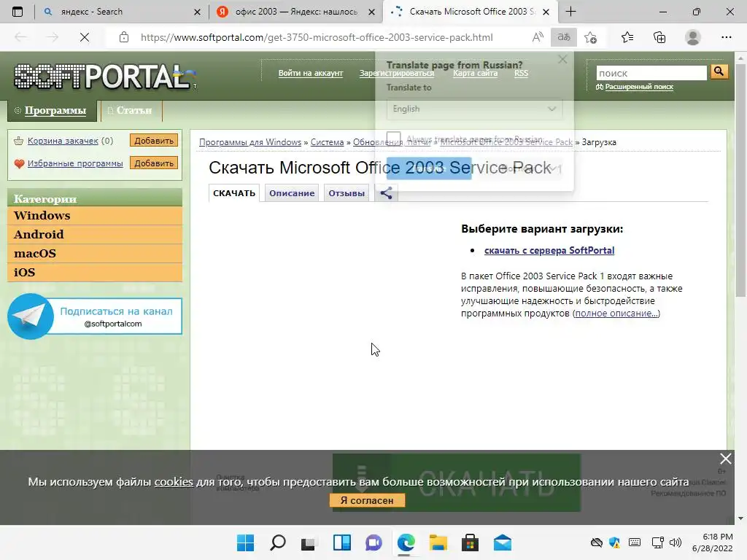Close the cookies banner with X
This screenshot has height=560, width=747.
click(726, 459)
